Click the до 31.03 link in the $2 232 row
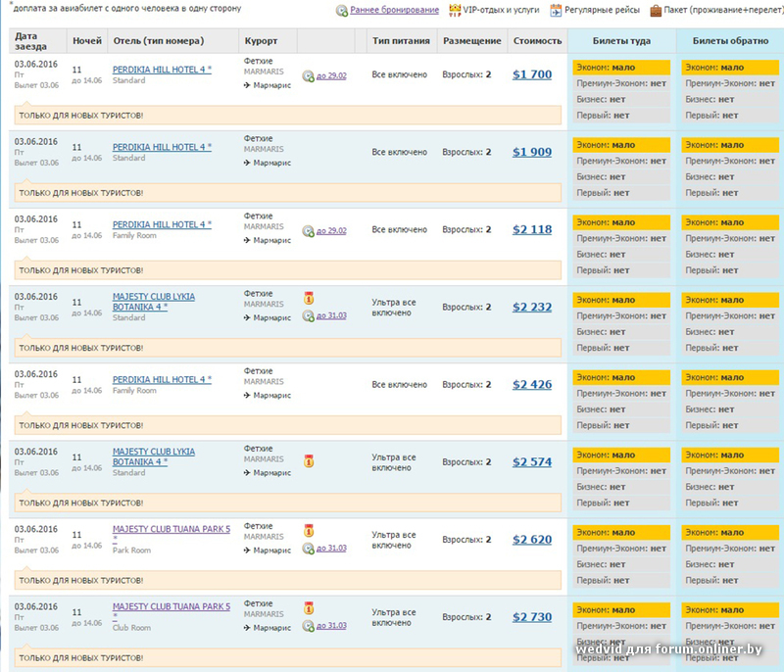 [x=331, y=315]
